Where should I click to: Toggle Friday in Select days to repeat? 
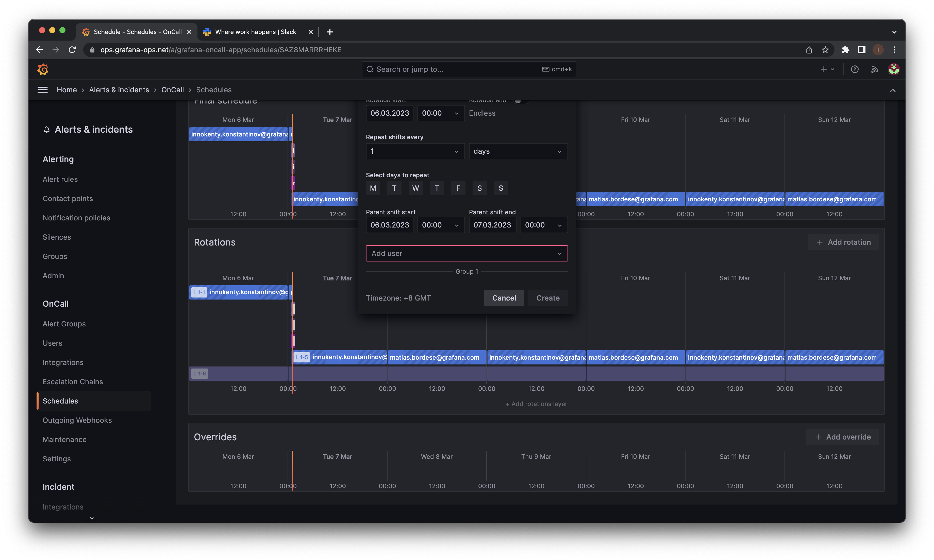click(458, 188)
